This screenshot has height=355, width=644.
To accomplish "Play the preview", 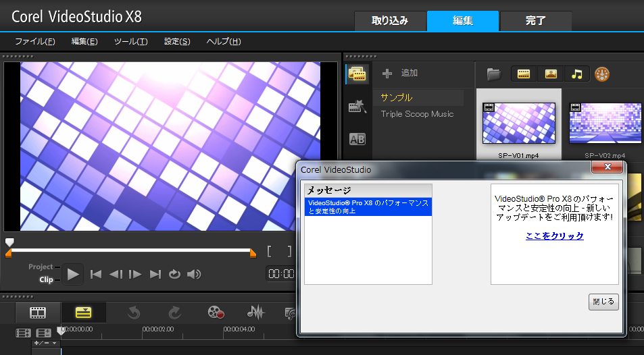I will click(73, 274).
